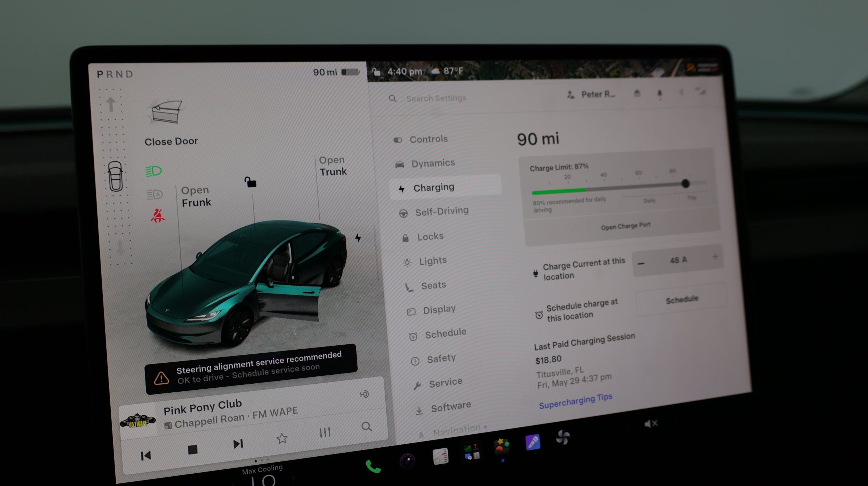The height and width of the screenshot is (486, 868).
Task: Skip to the next radio track
Action: pyautogui.click(x=238, y=444)
